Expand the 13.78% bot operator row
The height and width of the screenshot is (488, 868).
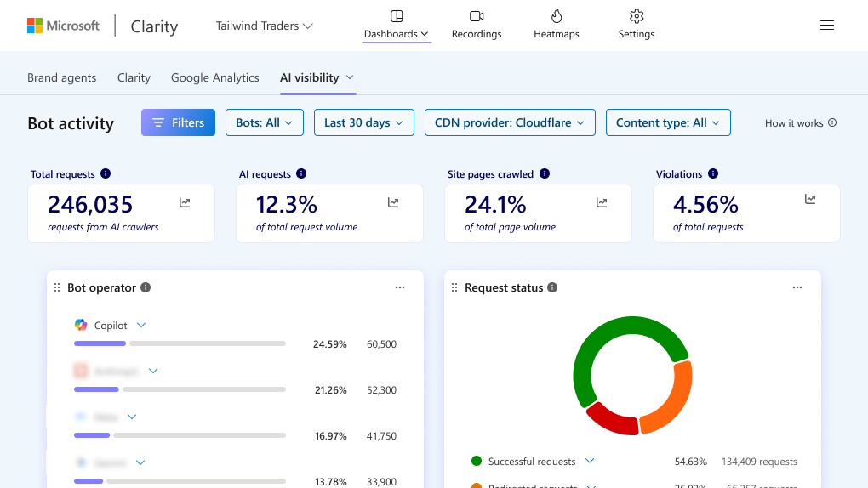[x=140, y=462]
